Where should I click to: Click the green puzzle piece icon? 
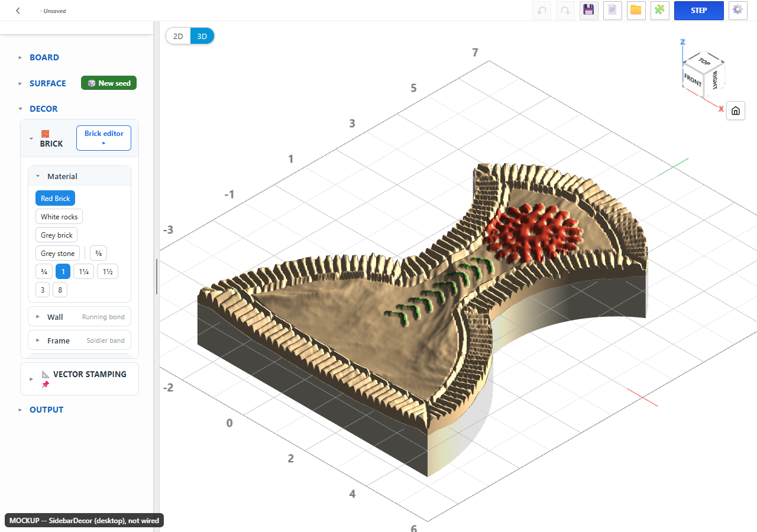pos(660,11)
